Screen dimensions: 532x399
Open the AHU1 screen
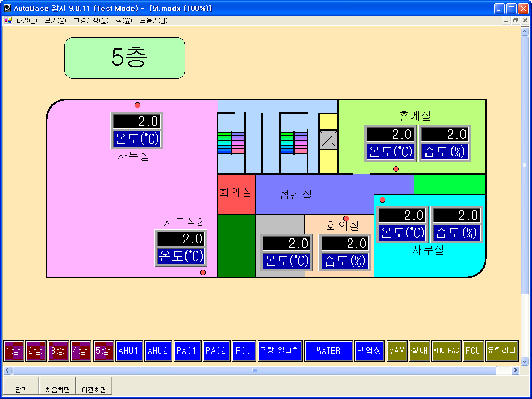coord(129,351)
